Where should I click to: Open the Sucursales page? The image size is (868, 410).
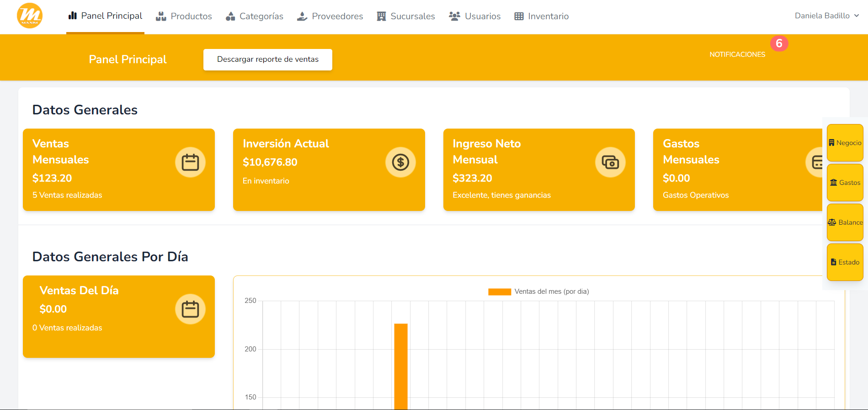coord(406,16)
